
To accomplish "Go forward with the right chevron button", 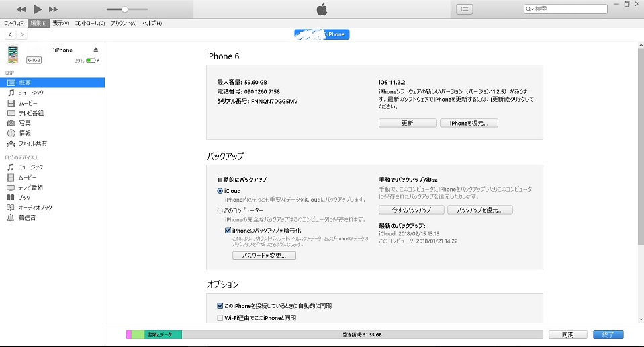I will (x=21, y=34).
